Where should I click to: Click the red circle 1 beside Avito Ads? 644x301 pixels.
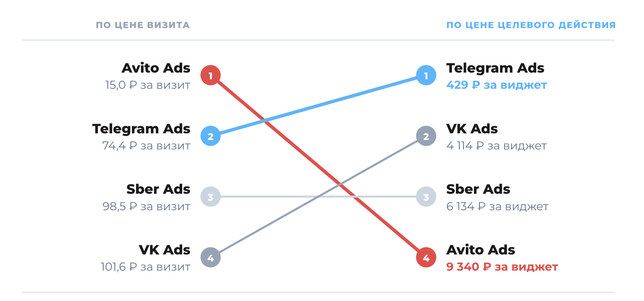tap(211, 75)
